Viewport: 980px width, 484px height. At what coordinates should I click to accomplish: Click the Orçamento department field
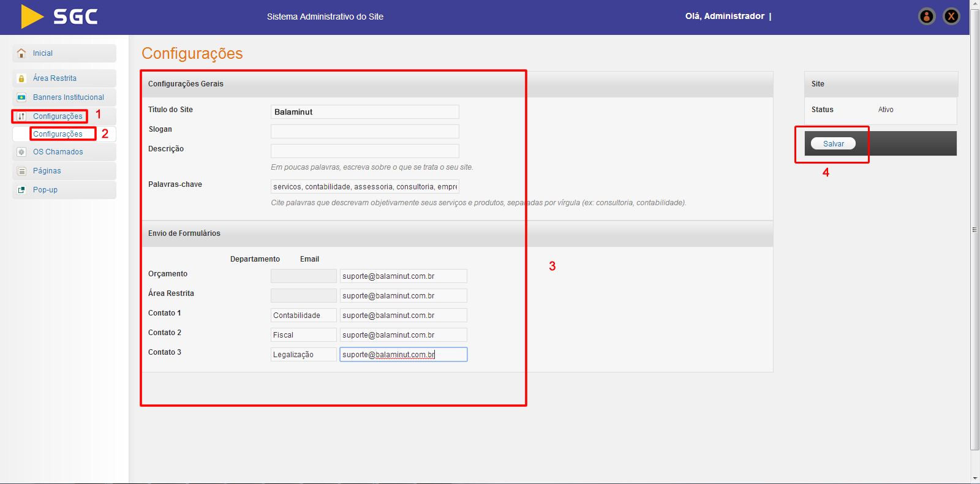(304, 276)
